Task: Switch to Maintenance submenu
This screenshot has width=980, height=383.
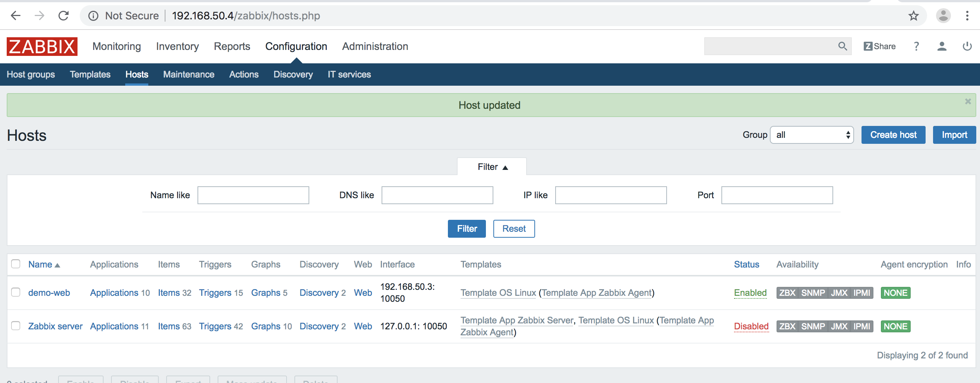Action: click(x=189, y=75)
